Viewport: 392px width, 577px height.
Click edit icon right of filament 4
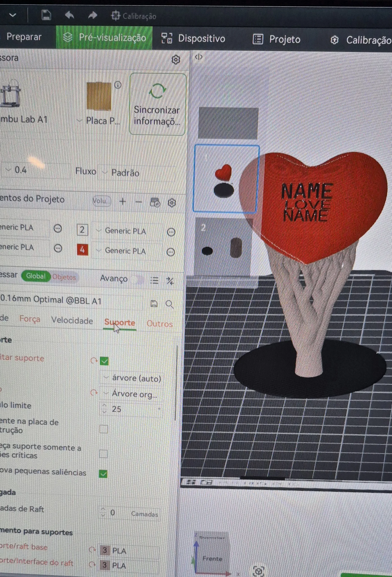(171, 252)
